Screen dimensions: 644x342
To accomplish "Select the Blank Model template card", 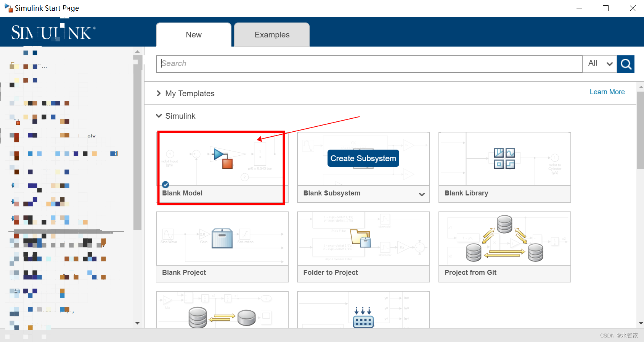I will [x=222, y=168].
